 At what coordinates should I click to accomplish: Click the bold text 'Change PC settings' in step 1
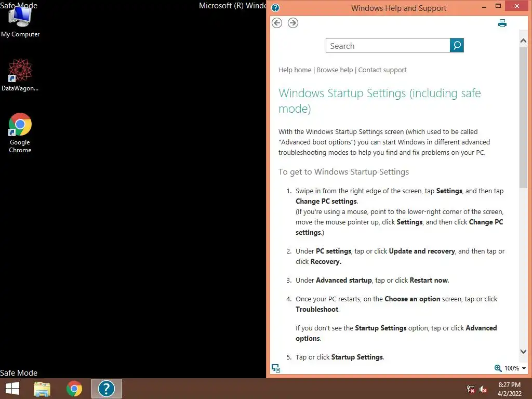pos(326,201)
